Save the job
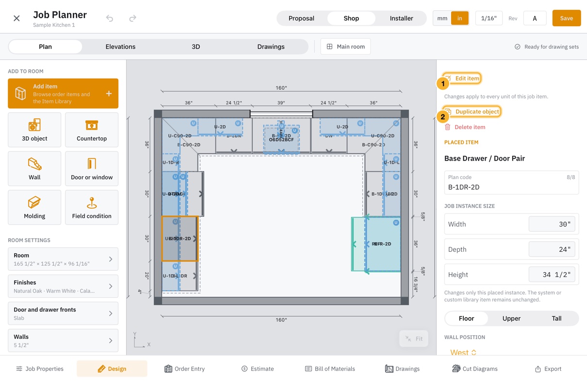 point(567,18)
